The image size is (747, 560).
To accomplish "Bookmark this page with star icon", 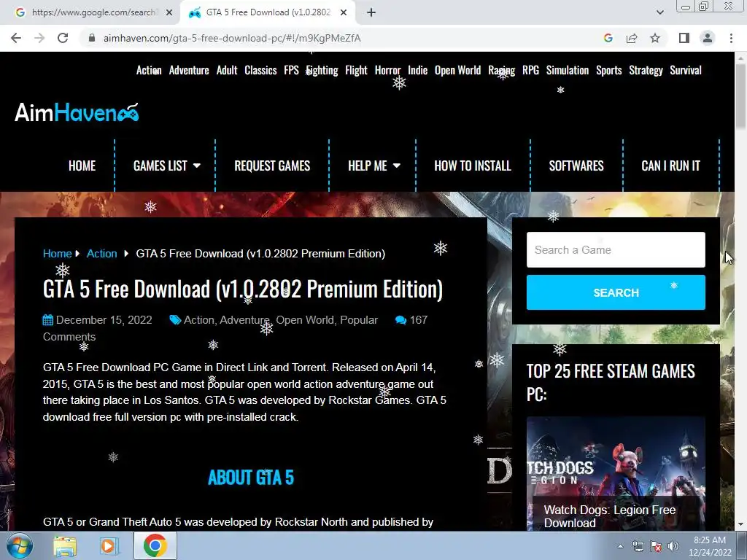I will click(x=655, y=38).
